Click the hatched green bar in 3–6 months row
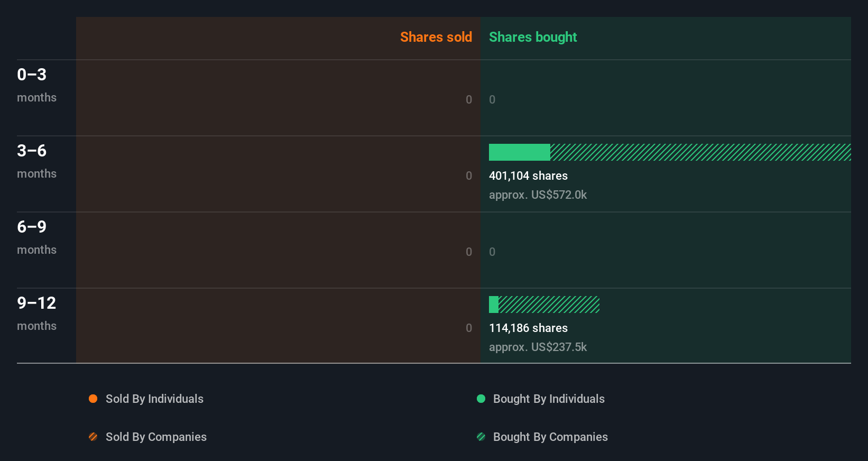868x461 pixels. pyautogui.click(x=700, y=152)
